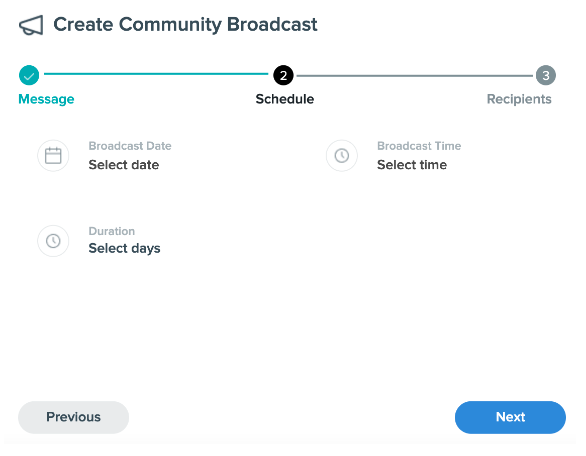Click the Broadcast Time field label
The height and width of the screenshot is (456, 586).
tap(419, 146)
